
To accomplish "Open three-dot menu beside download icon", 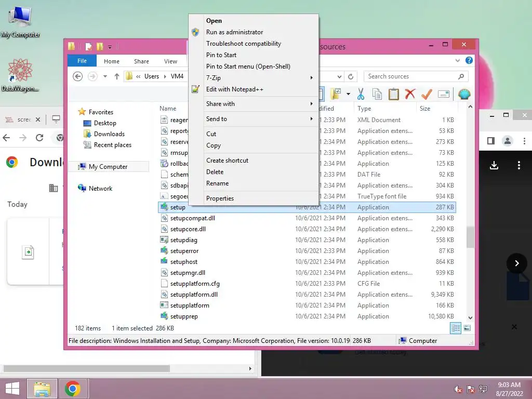I will pyautogui.click(x=519, y=165).
